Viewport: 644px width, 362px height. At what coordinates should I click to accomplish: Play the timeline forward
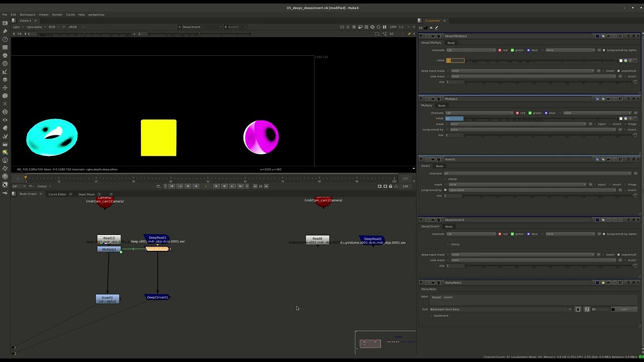pos(216,186)
